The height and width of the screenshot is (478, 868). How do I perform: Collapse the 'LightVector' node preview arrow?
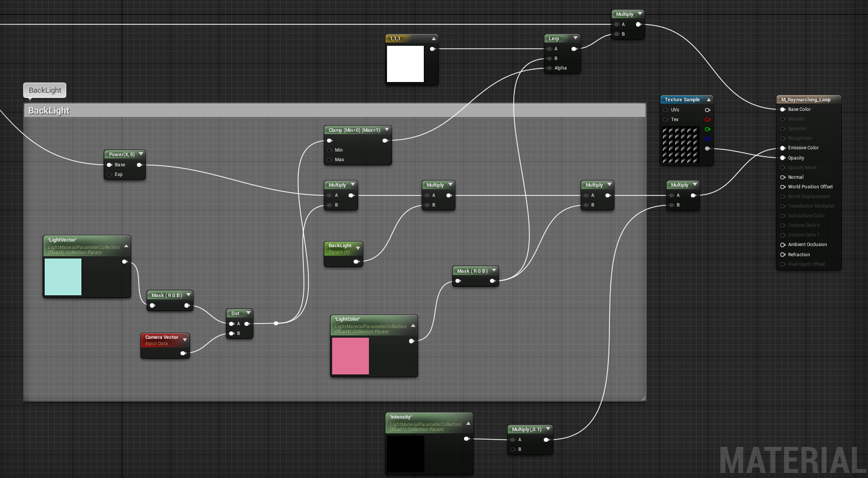coord(126,246)
